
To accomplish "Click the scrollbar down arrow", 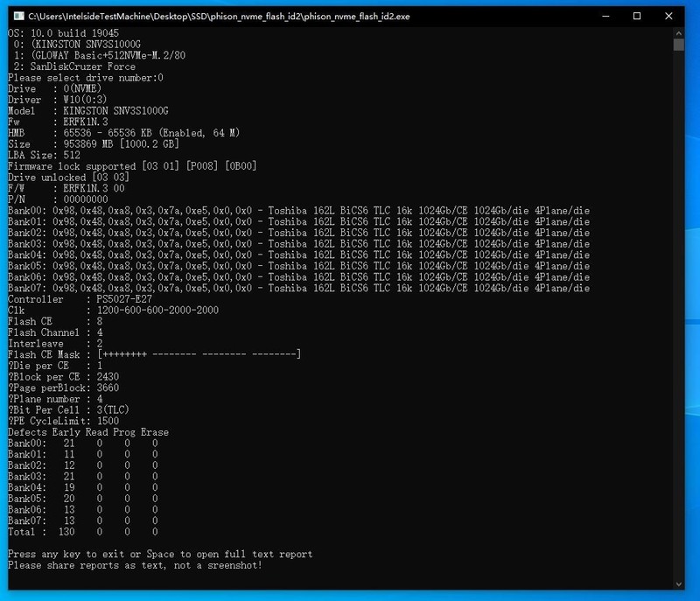I will click(679, 584).
